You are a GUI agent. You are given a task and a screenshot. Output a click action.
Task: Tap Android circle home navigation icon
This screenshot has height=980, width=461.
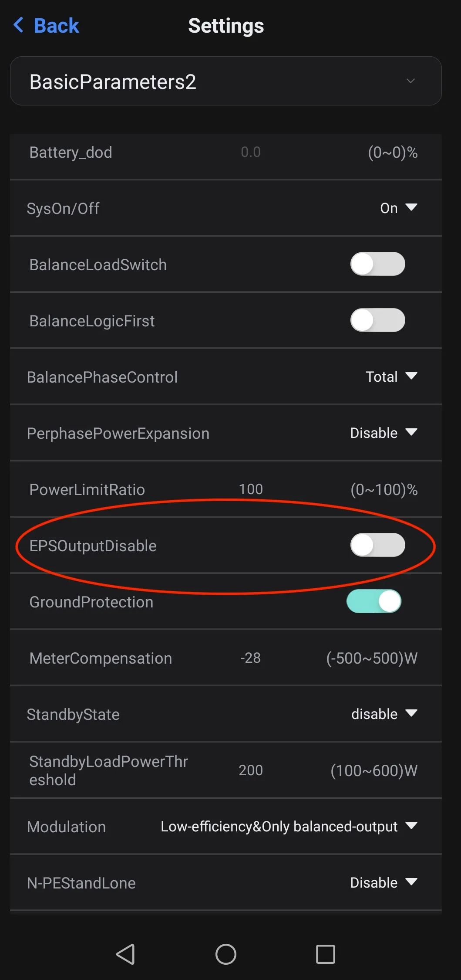click(x=226, y=954)
